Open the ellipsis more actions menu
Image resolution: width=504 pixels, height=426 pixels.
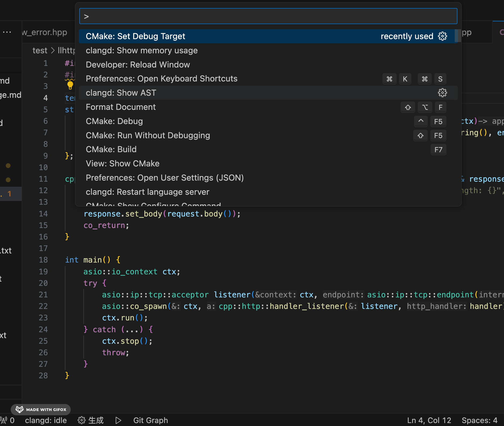[x=7, y=32]
